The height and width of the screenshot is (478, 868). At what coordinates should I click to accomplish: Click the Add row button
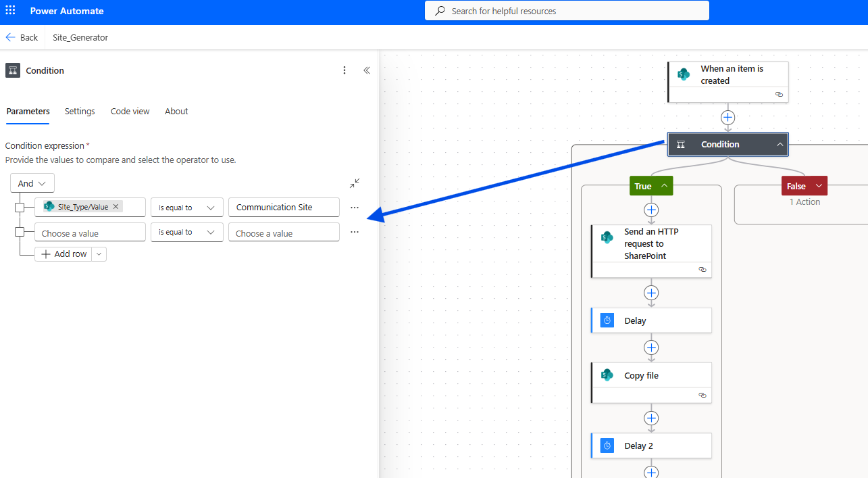[64, 254]
